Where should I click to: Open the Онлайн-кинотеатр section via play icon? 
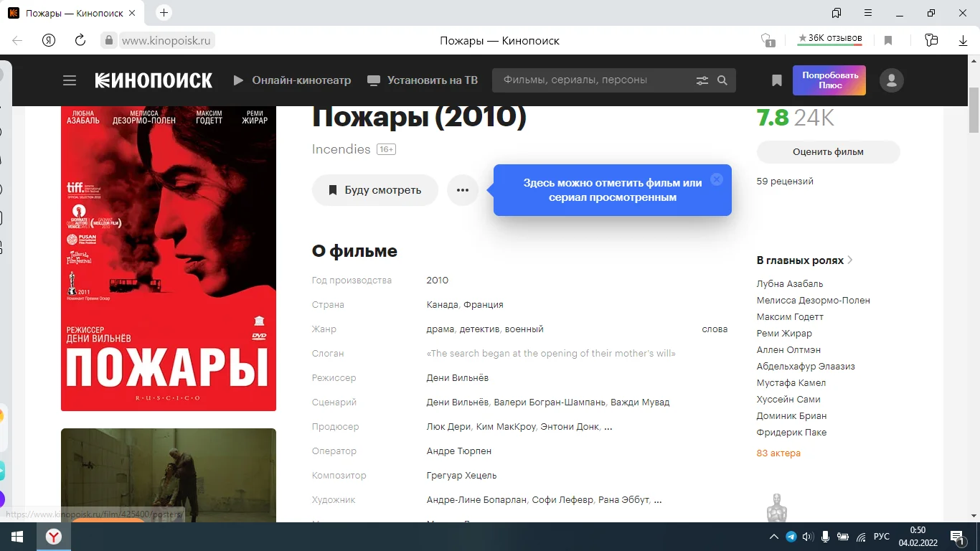click(237, 80)
